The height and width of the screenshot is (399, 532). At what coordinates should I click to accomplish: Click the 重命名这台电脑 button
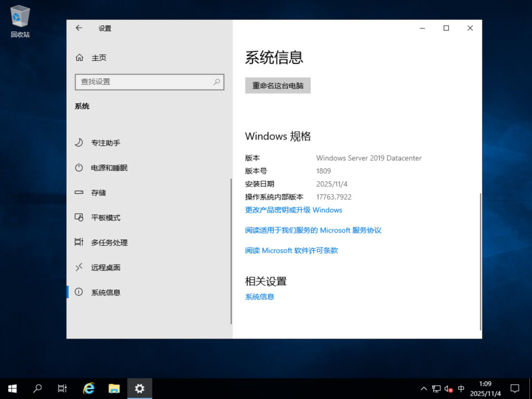pos(277,86)
